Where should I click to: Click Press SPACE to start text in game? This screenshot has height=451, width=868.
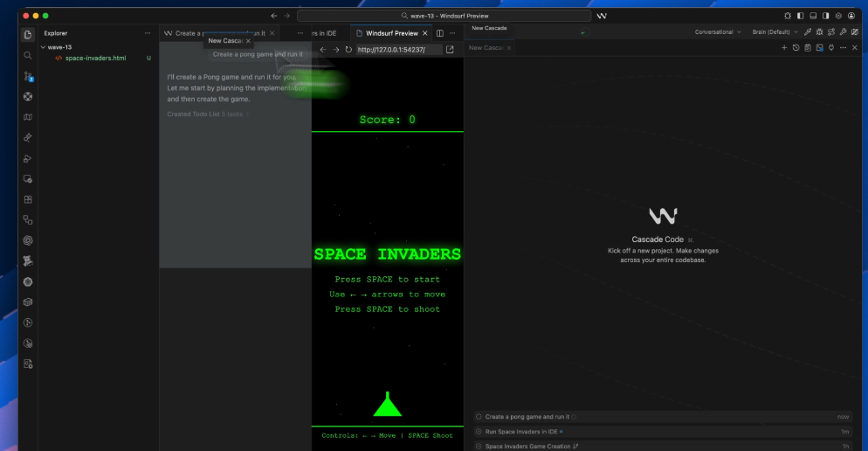pyautogui.click(x=388, y=279)
